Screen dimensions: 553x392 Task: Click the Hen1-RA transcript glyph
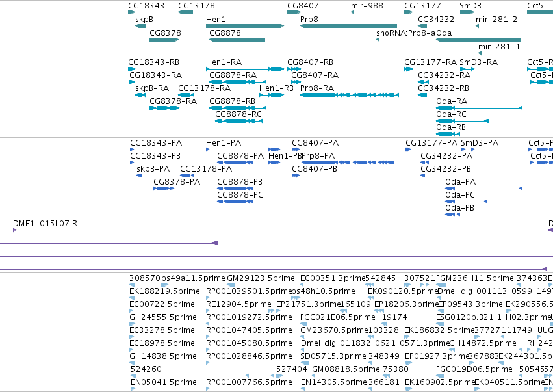point(245,69)
